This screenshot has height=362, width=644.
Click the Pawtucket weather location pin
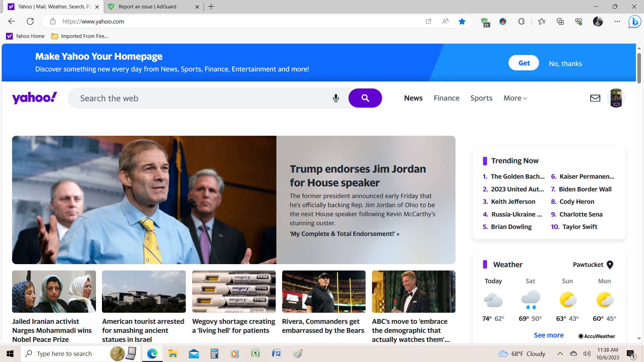pyautogui.click(x=610, y=265)
